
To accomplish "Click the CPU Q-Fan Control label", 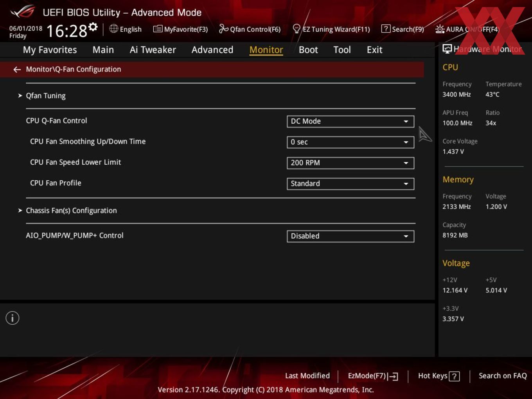I will coord(56,120).
